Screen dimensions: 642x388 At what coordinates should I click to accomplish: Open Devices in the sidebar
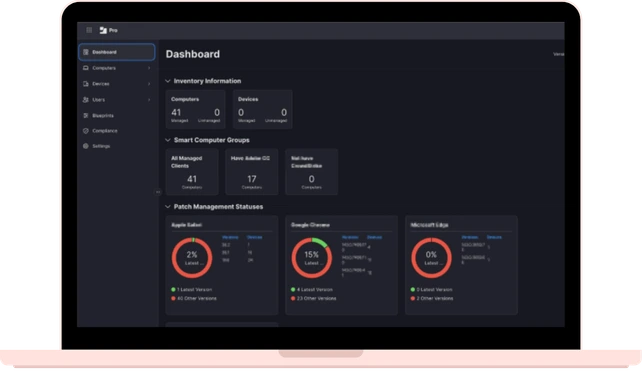click(117, 84)
